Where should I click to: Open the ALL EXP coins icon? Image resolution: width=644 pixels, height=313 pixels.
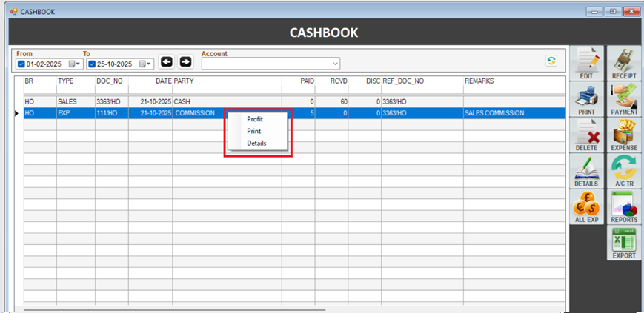(x=586, y=206)
